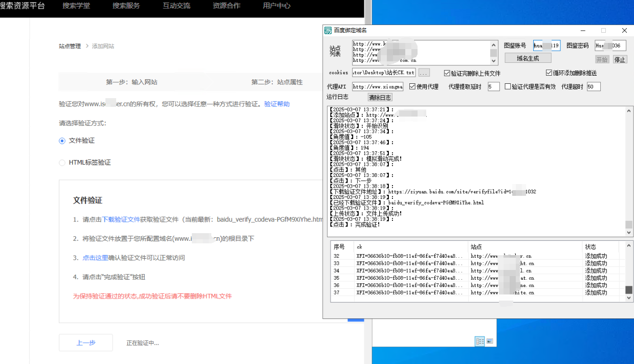Click the 代理API input field

(x=378, y=86)
